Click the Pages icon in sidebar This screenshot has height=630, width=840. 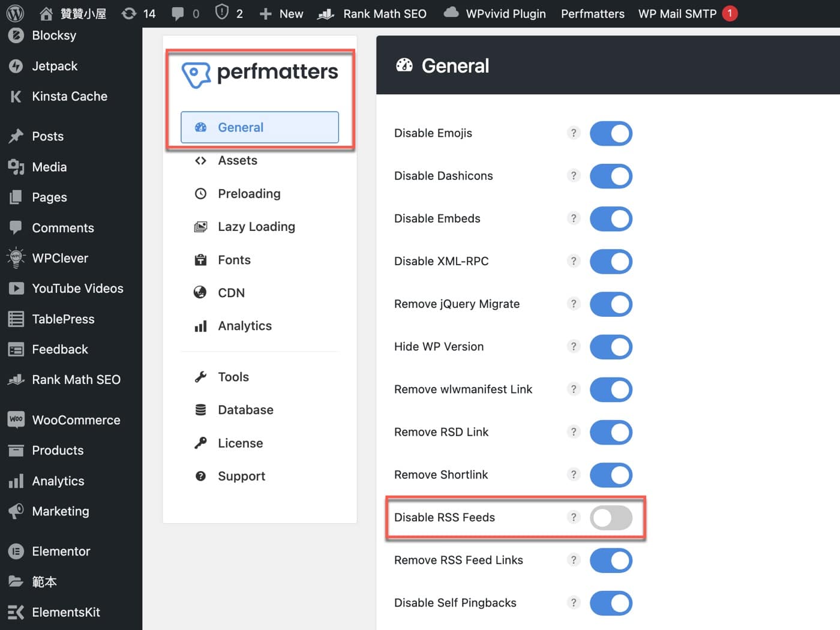pos(16,197)
